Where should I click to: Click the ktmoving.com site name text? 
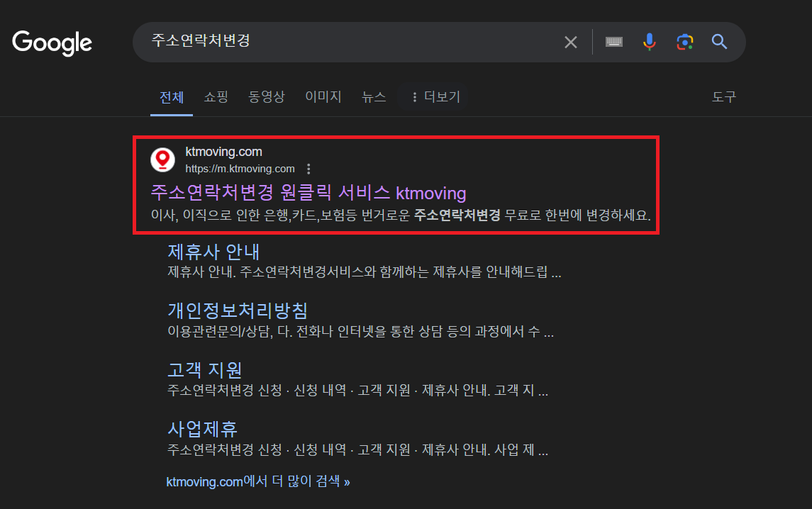tap(223, 152)
